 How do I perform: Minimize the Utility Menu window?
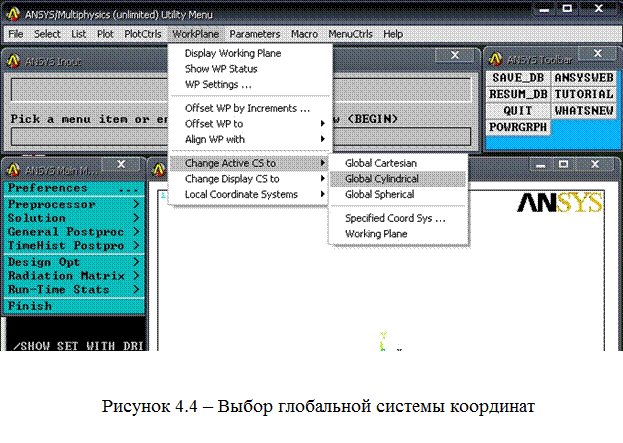[544, 9]
